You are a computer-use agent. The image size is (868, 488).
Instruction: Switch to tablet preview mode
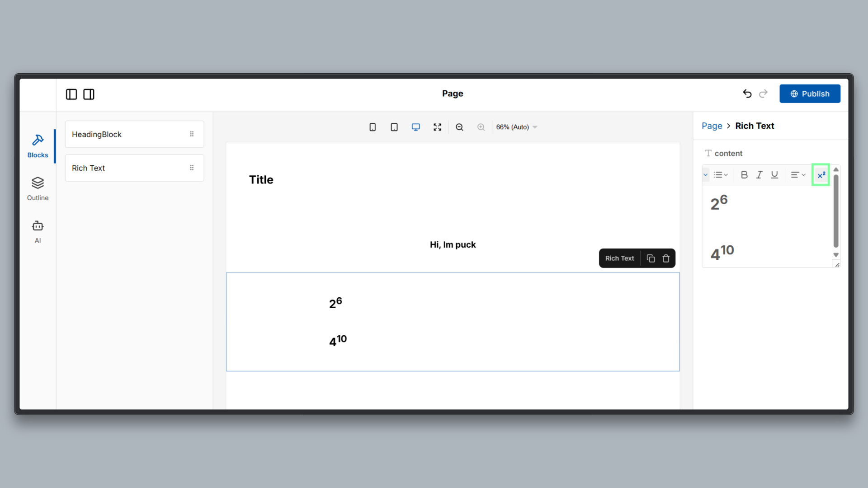coord(394,127)
